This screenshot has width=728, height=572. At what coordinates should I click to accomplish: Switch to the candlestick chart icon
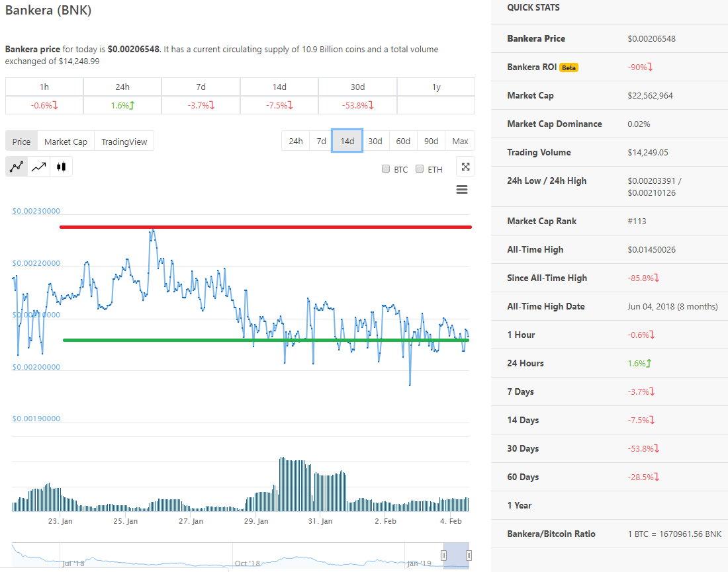click(x=61, y=167)
